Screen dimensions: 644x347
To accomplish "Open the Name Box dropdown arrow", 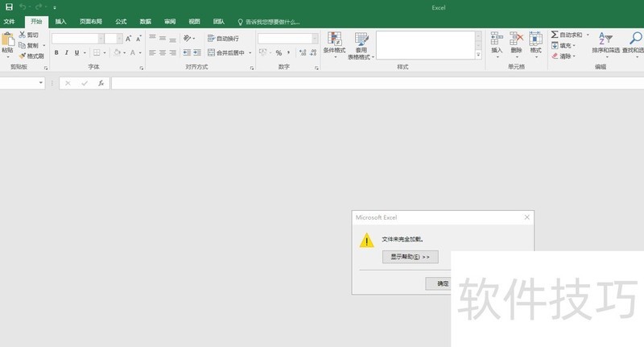I will pyautogui.click(x=41, y=83).
